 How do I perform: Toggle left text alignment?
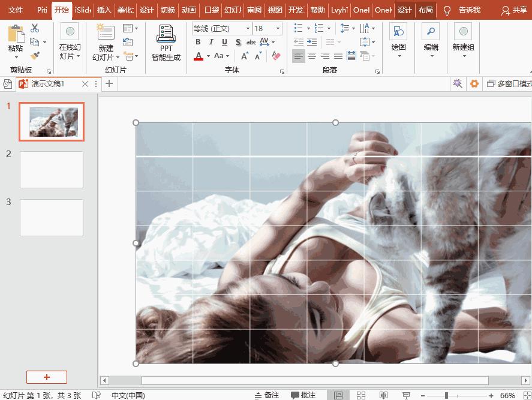[x=299, y=56]
